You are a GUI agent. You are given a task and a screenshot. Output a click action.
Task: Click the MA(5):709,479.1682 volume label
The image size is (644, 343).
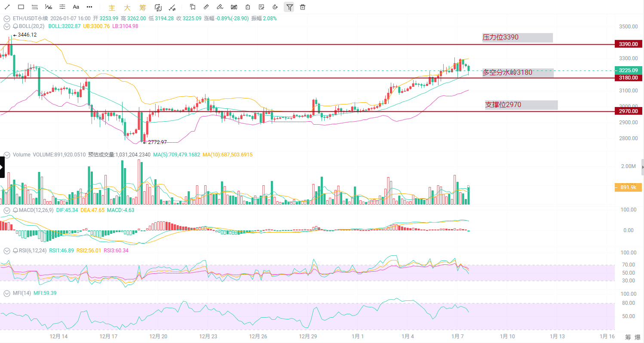pyautogui.click(x=176, y=154)
